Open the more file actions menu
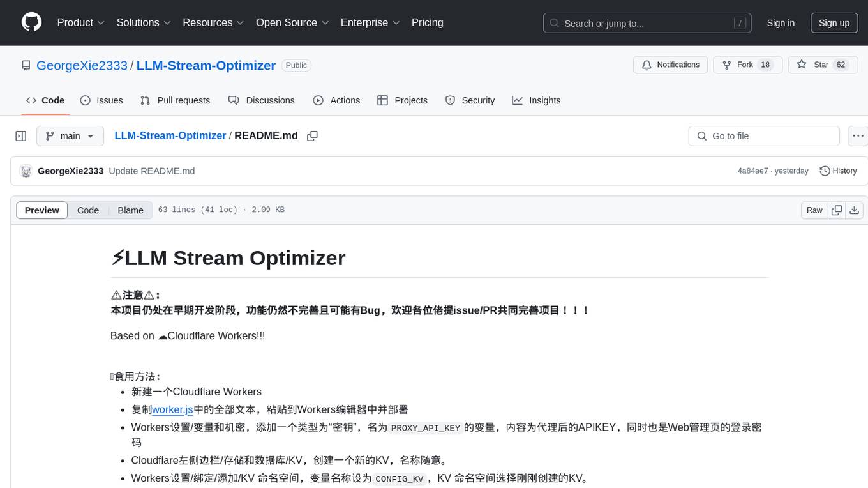Screen dimensions: 868x488 (858, 136)
